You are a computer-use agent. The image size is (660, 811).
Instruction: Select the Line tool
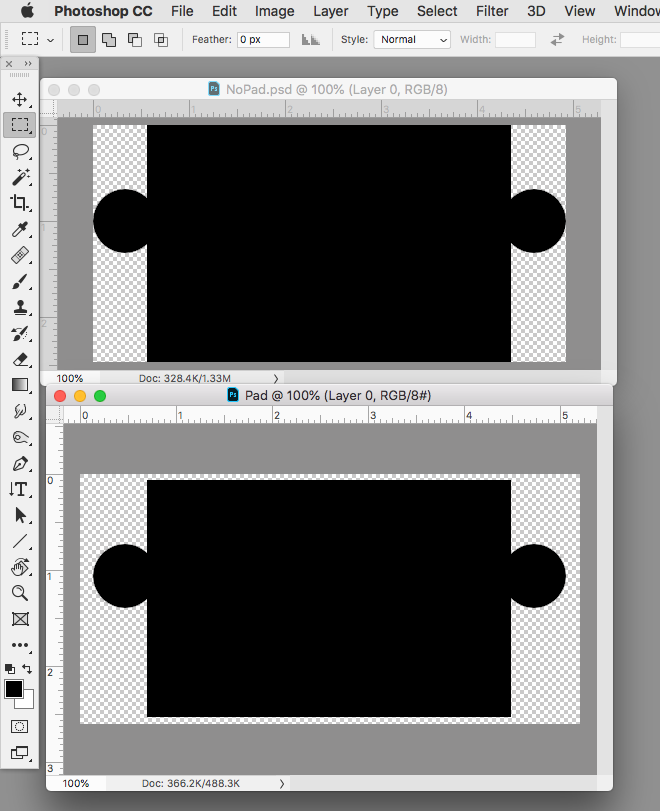pyautogui.click(x=20, y=541)
